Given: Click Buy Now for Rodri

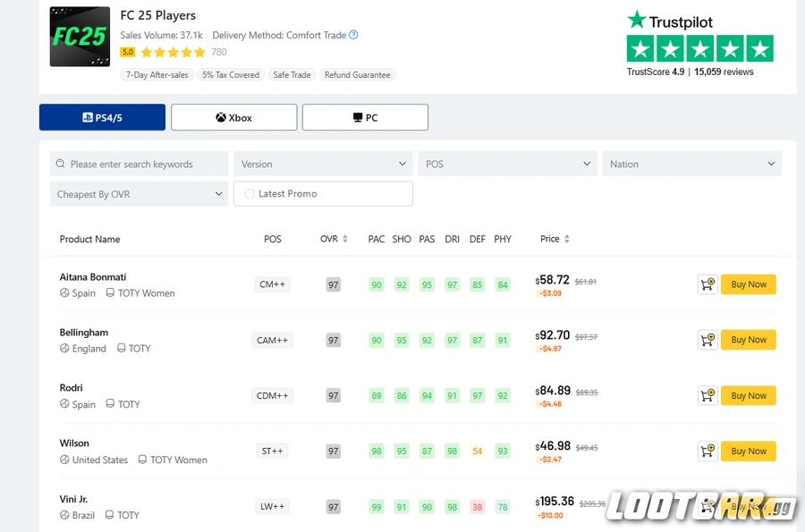Looking at the screenshot, I should click(749, 395).
